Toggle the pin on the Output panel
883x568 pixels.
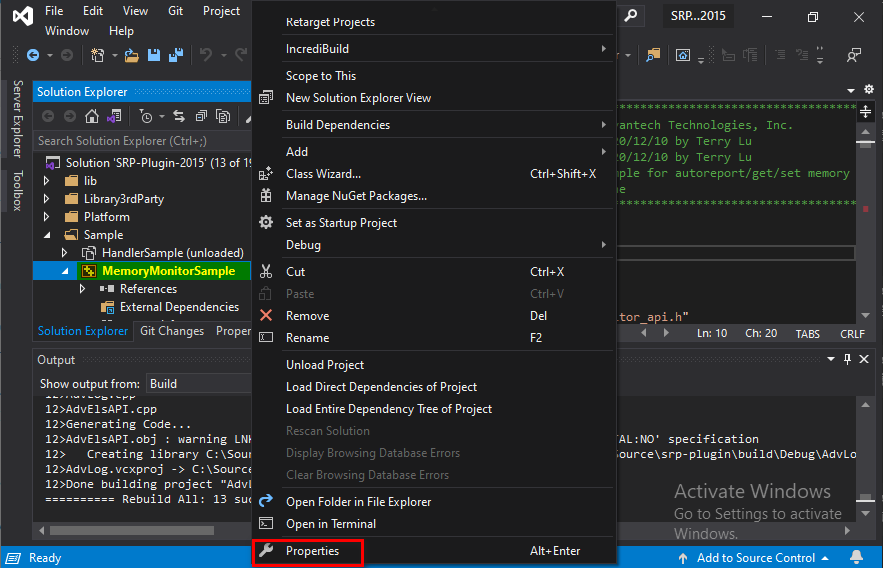(848, 359)
